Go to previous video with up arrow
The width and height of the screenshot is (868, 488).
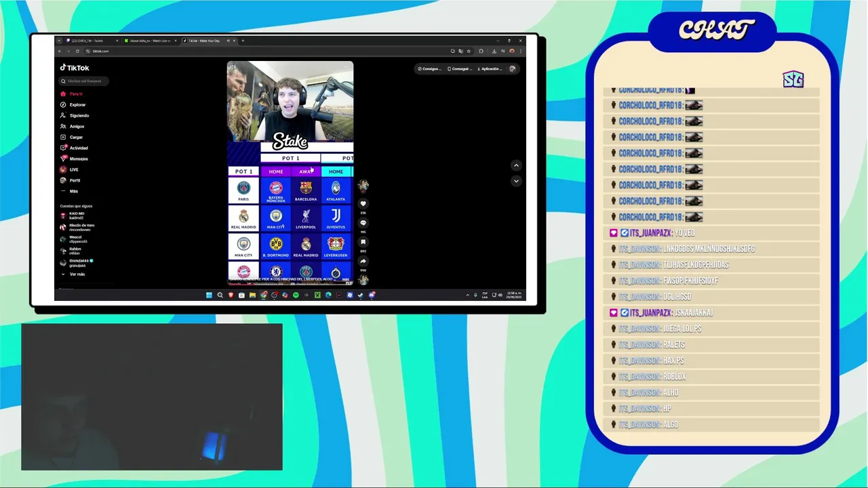516,165
